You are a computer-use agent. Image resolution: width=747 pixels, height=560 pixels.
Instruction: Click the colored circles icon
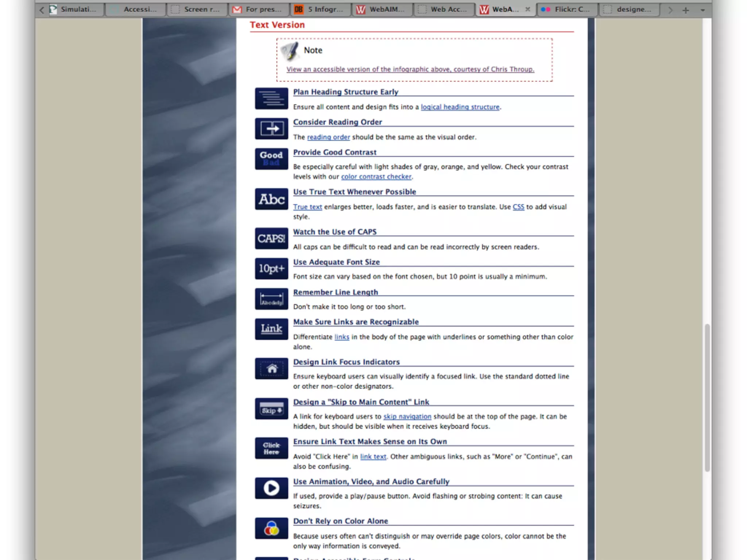271,528
